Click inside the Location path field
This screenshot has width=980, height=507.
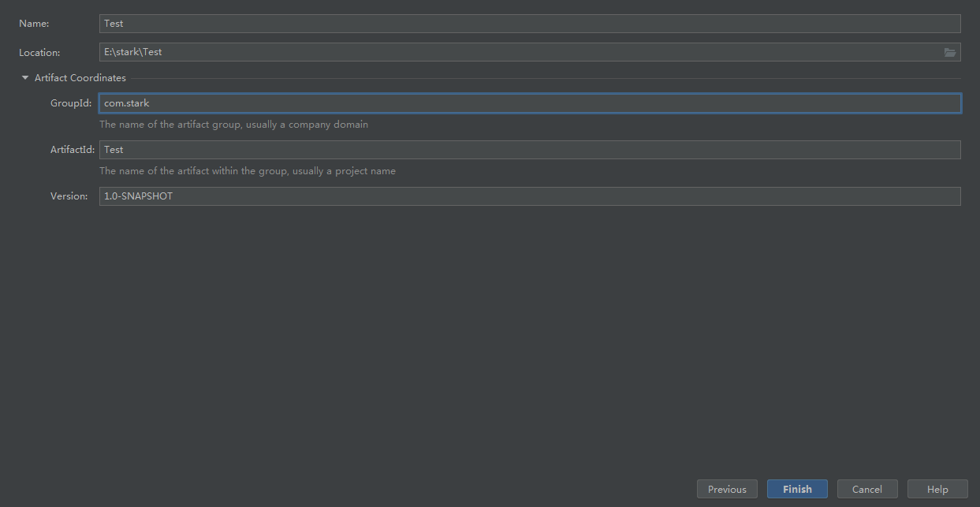pyautogui.click(x=520, y=52)
